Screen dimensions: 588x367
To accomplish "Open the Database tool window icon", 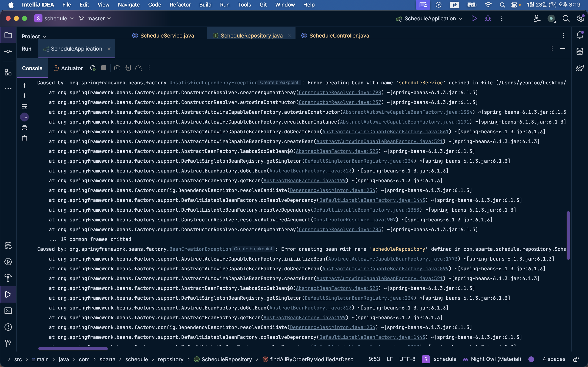I will coord(580,51).
